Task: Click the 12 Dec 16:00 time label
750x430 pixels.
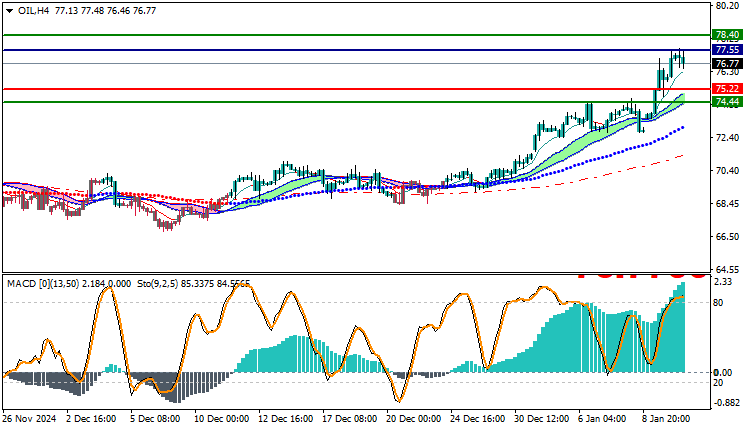Action: click(x=286, y=419)
